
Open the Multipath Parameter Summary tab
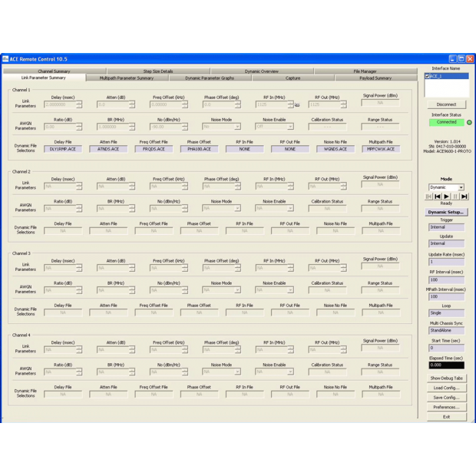[126, 78]
